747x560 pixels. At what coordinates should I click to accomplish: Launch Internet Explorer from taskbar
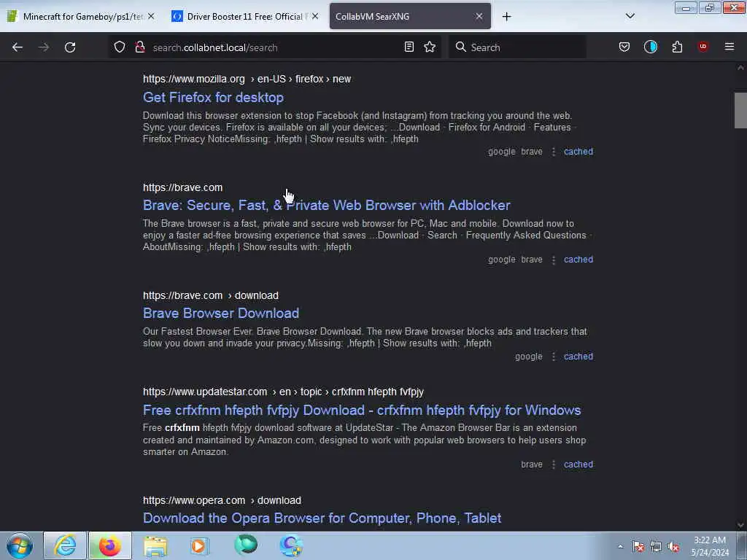coord(65,545)
